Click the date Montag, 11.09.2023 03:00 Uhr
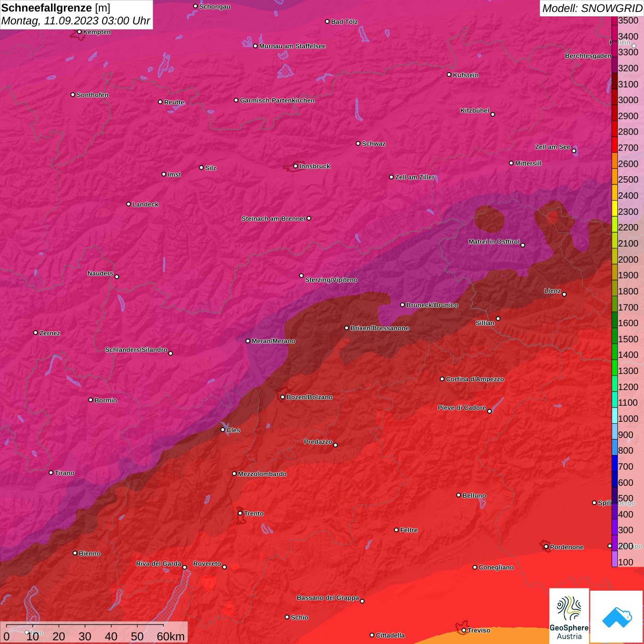The width and height of the screenshot is (644, 644). pos(75,21)
